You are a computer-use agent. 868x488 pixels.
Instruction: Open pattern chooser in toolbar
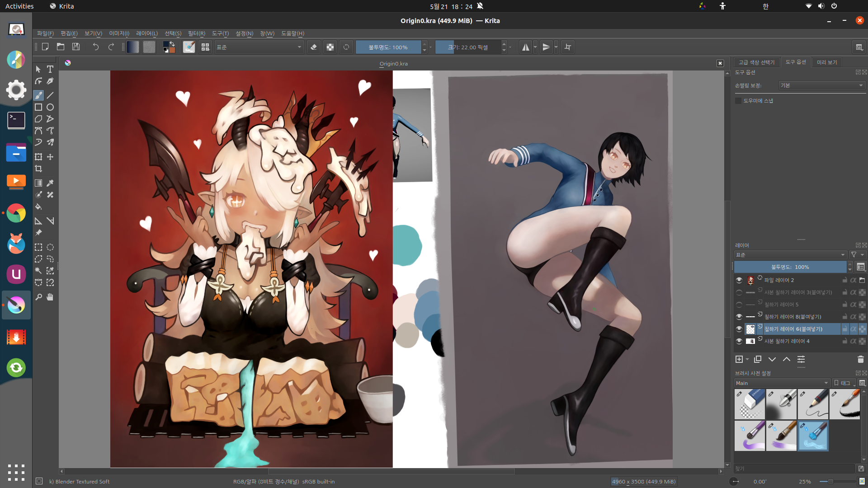149,47
